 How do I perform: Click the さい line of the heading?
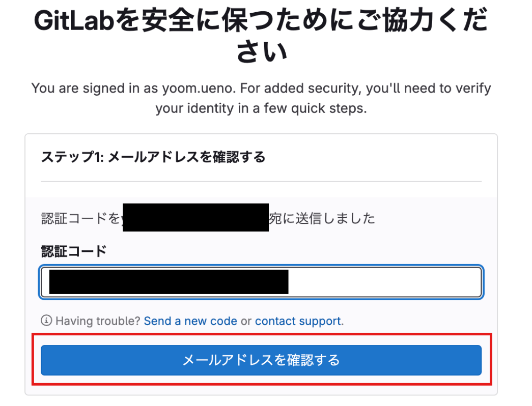(262, 53)
